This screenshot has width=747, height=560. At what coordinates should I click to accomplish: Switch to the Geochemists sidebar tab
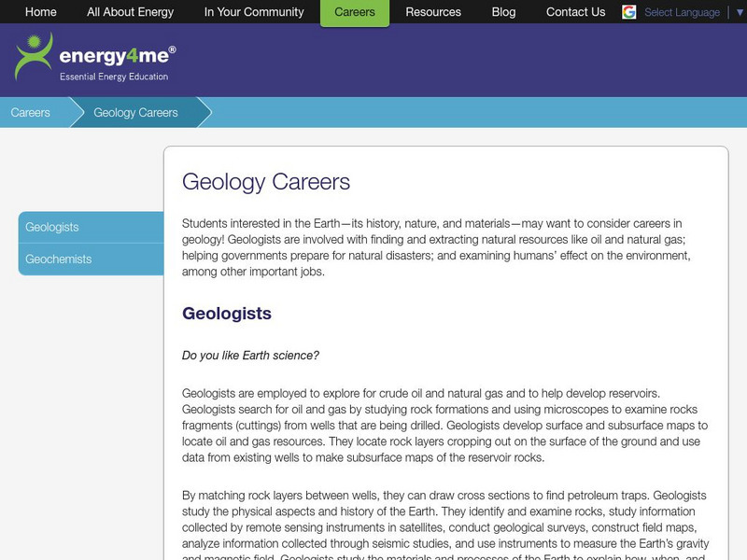tap(58, 258)
